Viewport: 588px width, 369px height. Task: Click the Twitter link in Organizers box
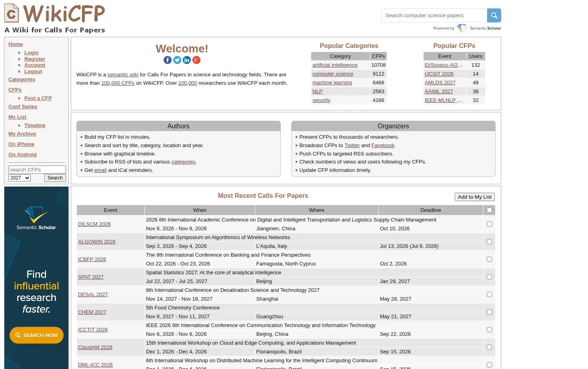352,146
